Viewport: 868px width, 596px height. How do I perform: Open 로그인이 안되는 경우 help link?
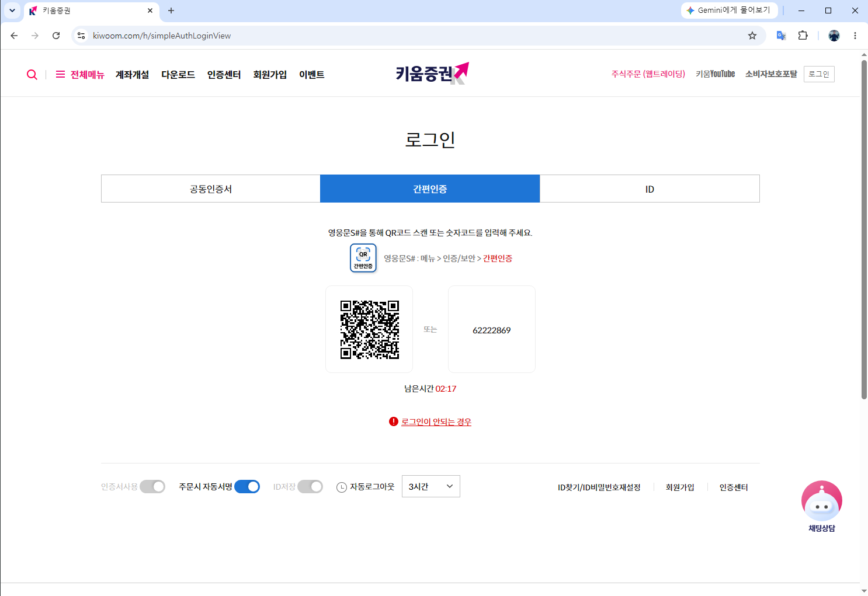[x=436, y=422]
